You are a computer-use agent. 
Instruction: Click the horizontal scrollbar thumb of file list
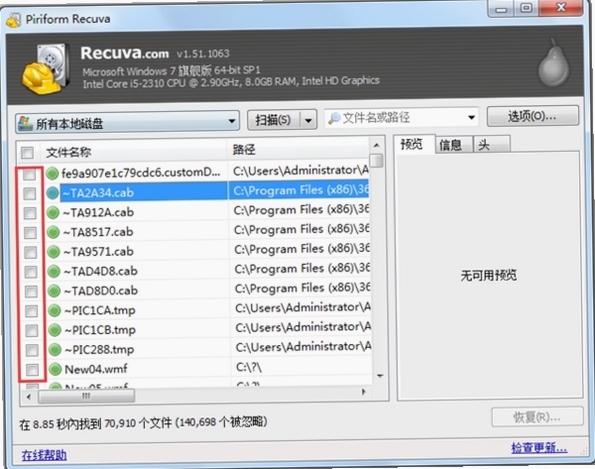(x=86, y=396)
